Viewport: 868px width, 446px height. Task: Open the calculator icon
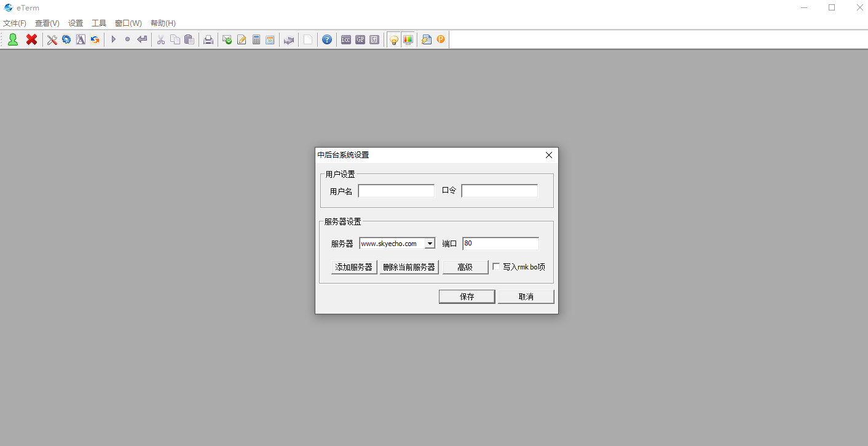[256, 39]
